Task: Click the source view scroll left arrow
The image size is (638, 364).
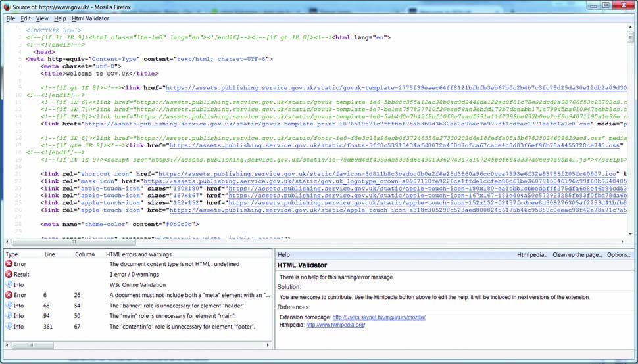Action: pos(8,242)
